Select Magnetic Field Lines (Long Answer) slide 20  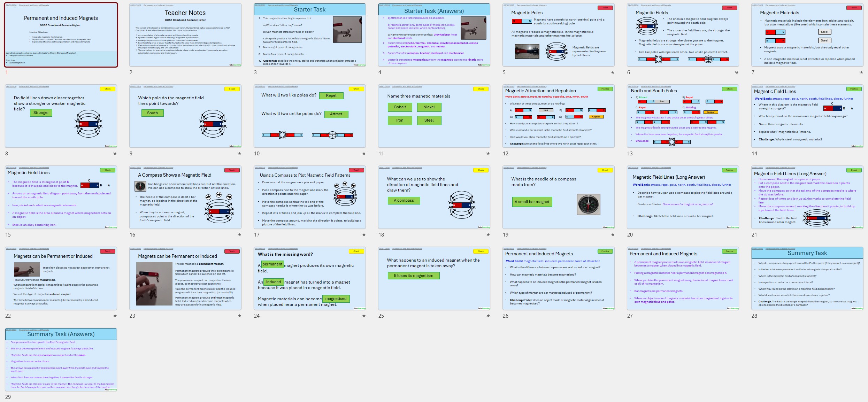(683, 197)
